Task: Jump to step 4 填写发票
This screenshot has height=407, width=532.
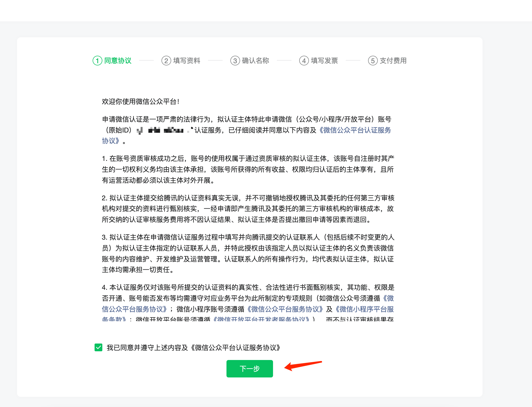Action: [x=319, y=61]
